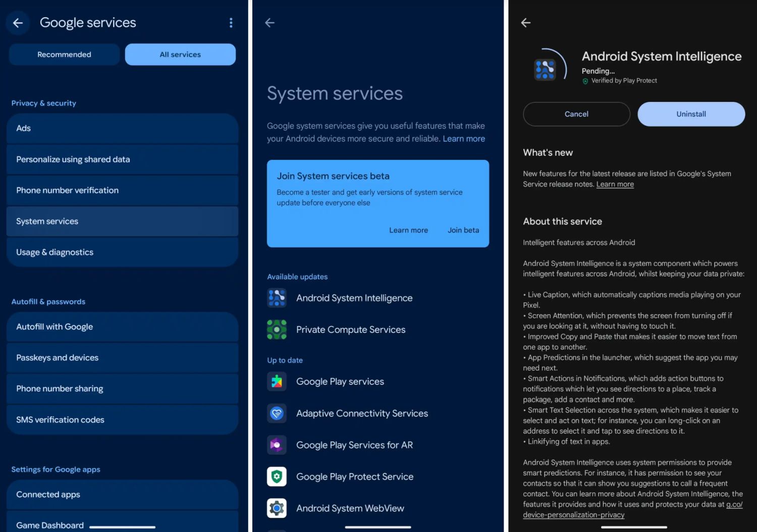Go back from System services page

270,23
